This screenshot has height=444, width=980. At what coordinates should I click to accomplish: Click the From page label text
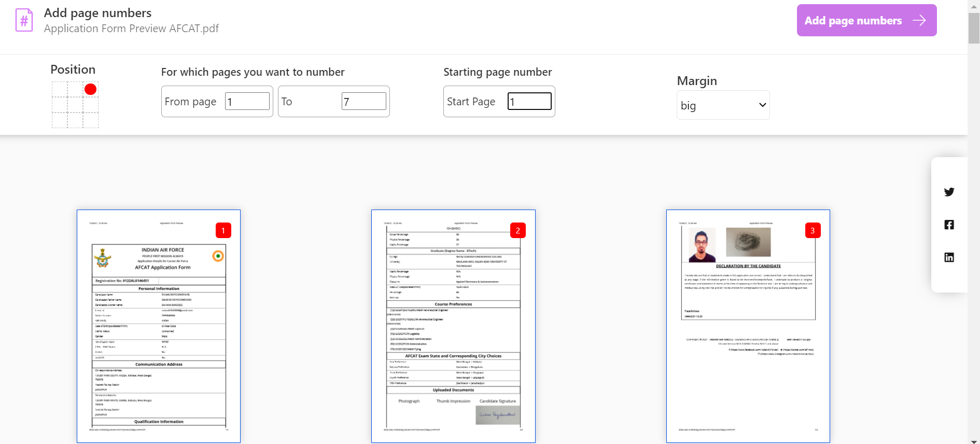[x=190, y=102]
